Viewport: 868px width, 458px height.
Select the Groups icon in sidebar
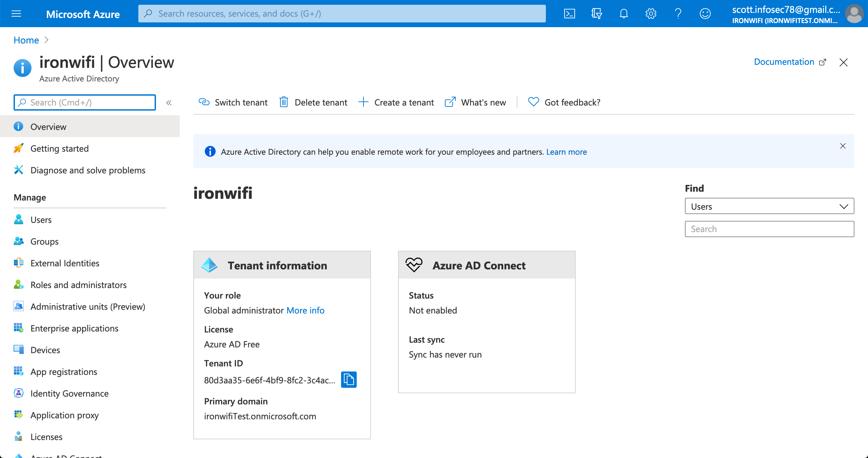[x=19, y=241]
